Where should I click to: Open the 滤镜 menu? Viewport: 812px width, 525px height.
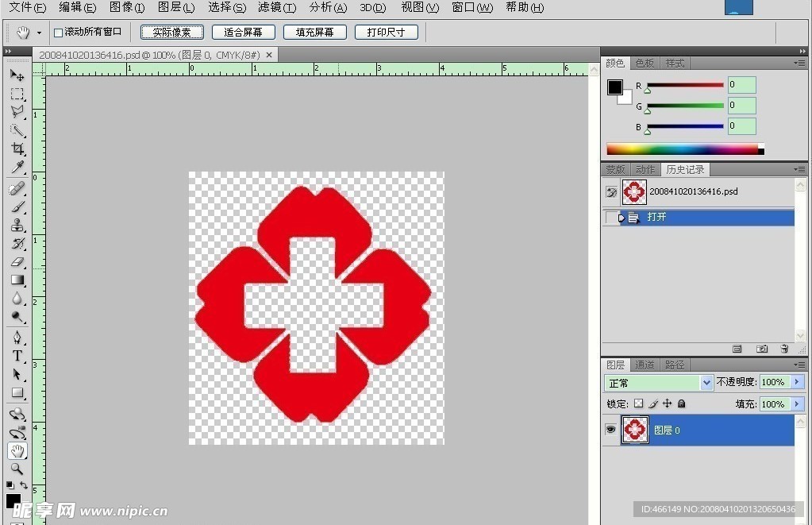pyautogui.click(x=277, y=8)
